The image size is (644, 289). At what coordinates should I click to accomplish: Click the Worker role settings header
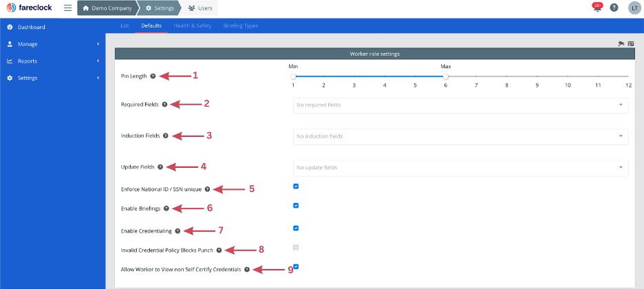tap(374, 54)
